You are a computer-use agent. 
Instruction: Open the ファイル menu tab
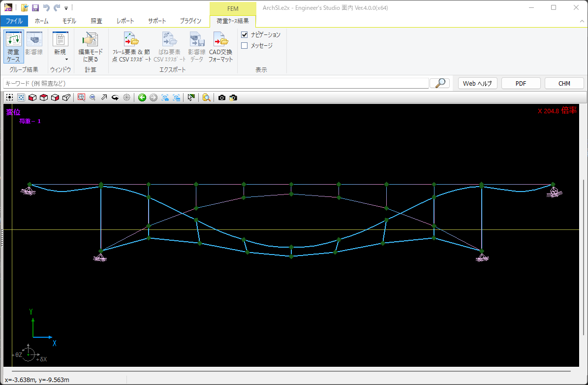[x=14, y=21]
